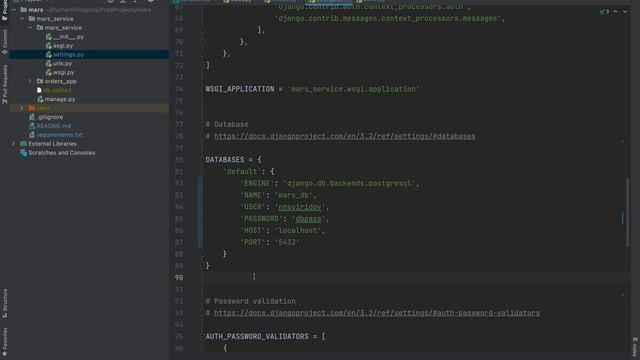
Task: Click 'mars_service.wsgi.application' string
Action: (x=353, y=89)
